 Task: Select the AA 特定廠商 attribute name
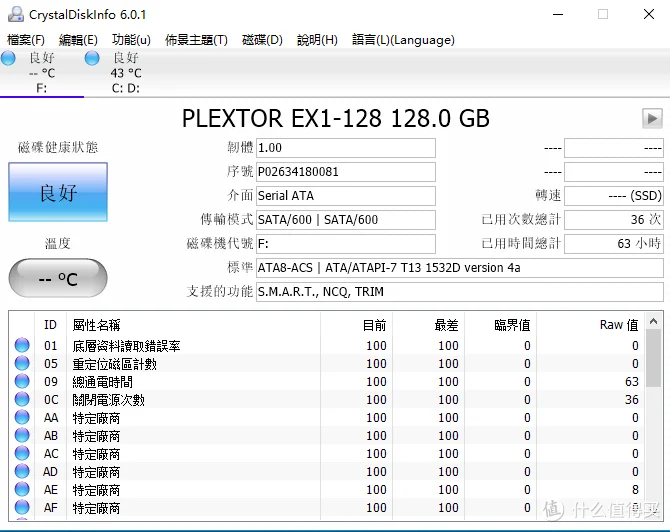(96, 418)
